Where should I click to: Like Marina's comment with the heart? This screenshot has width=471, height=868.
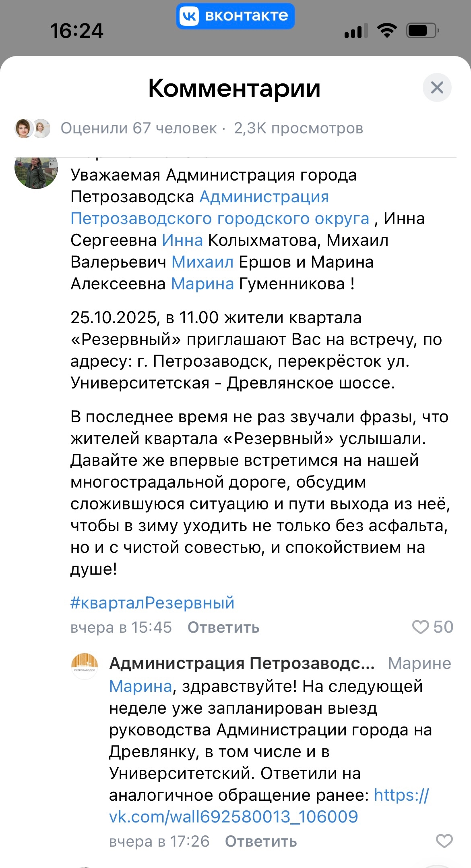coord(421,627)
